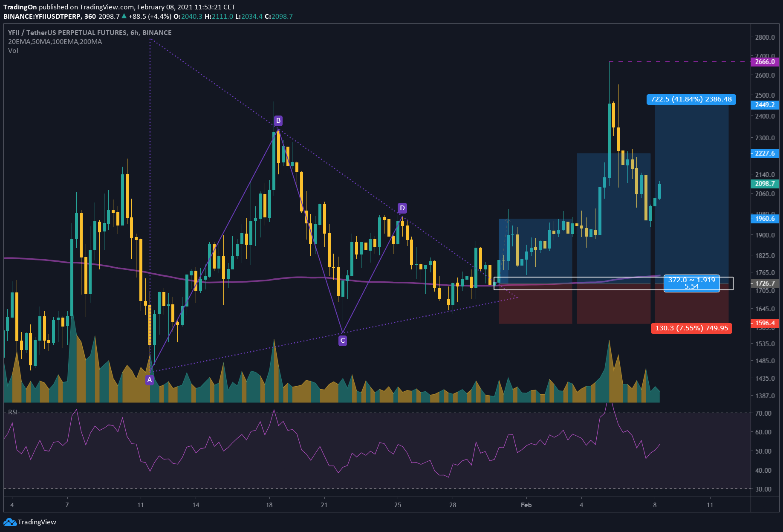
Task: Click the TradingOn author name in header
Action: (20, 7)
